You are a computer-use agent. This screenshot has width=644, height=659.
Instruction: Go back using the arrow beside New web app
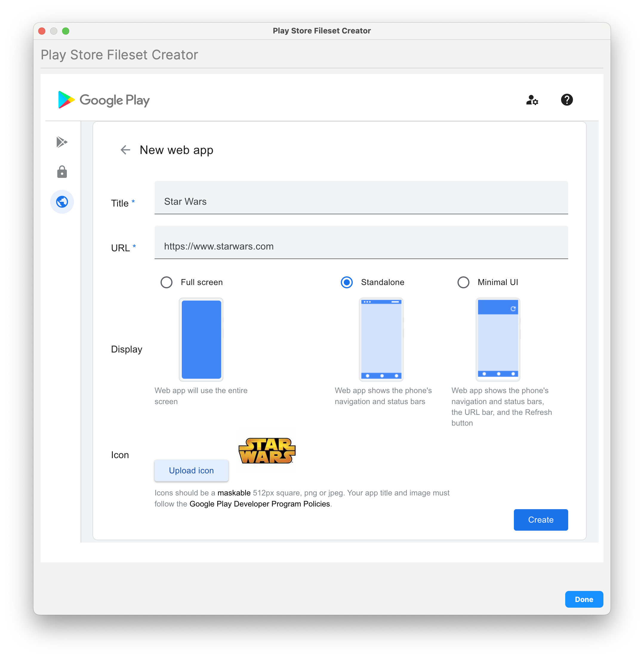click(x=125, y=150)
